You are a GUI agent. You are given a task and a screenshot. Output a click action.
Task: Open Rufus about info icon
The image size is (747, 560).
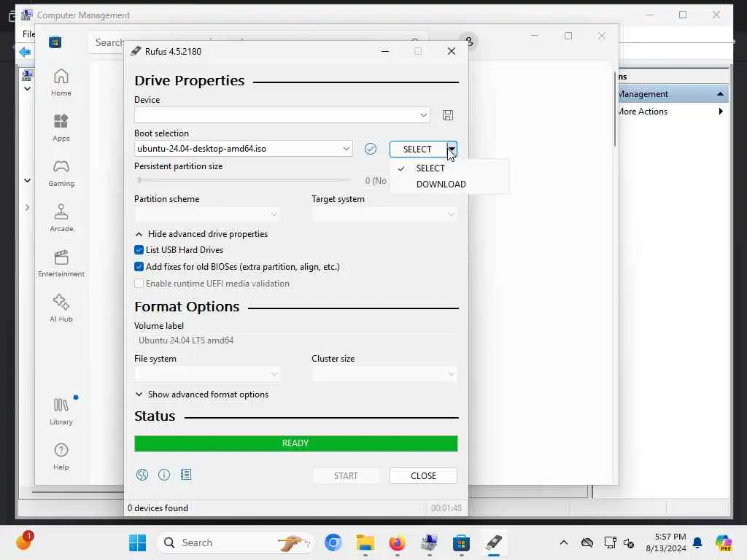pyautogui.click(x=164, y=475)
